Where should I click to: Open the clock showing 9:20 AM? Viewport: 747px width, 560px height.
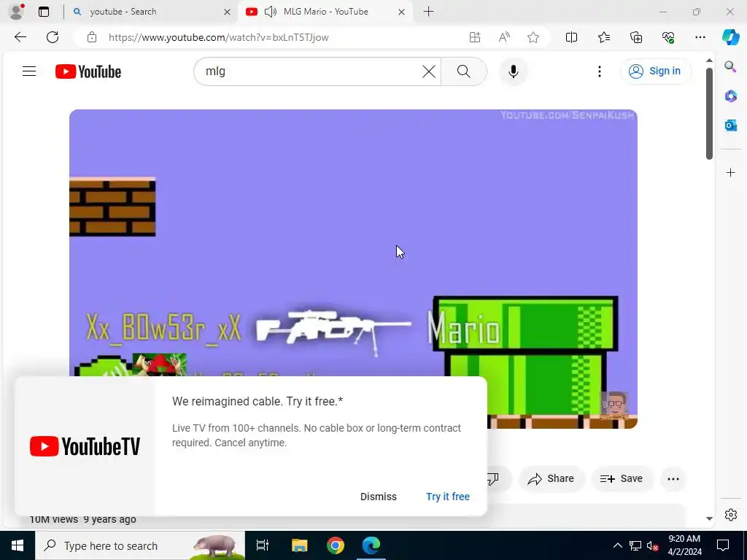[x=684, y=545]
